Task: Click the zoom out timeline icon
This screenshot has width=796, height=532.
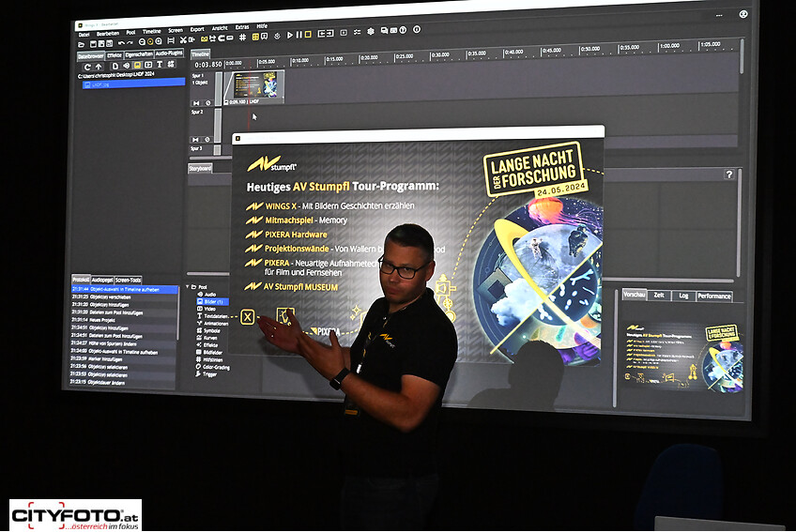Action: tap(142, 42)
